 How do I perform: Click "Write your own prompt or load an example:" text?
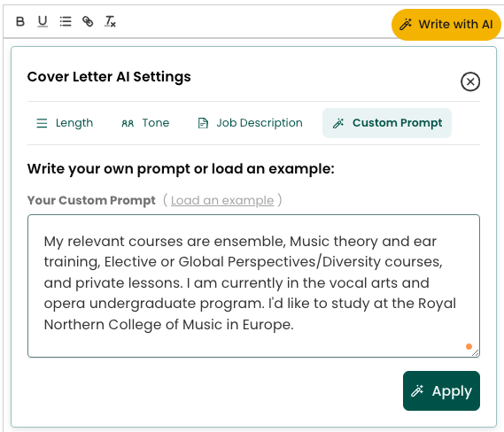coord(181,169)
